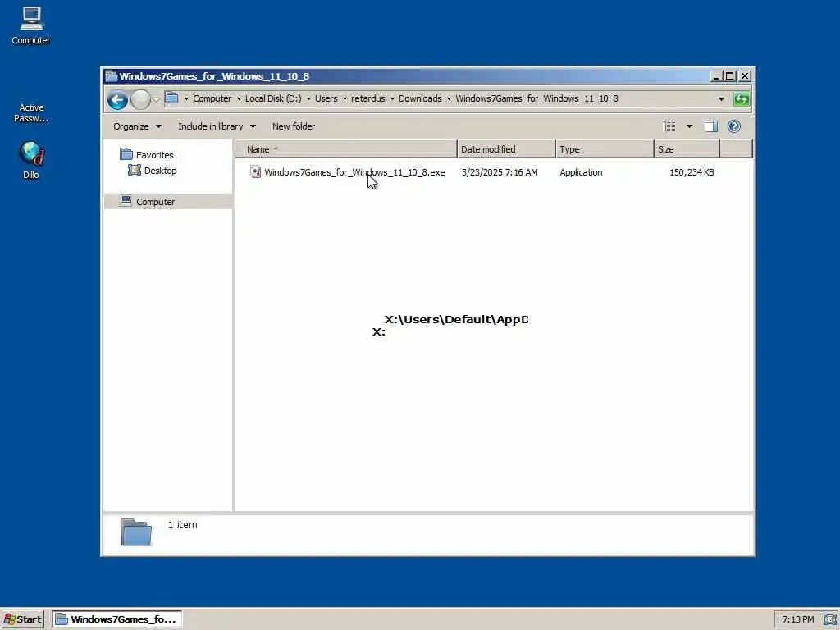Viewport: 840px width, 630px height.
Task: Toggle the preview pane icon
Action: click(711, 126)
